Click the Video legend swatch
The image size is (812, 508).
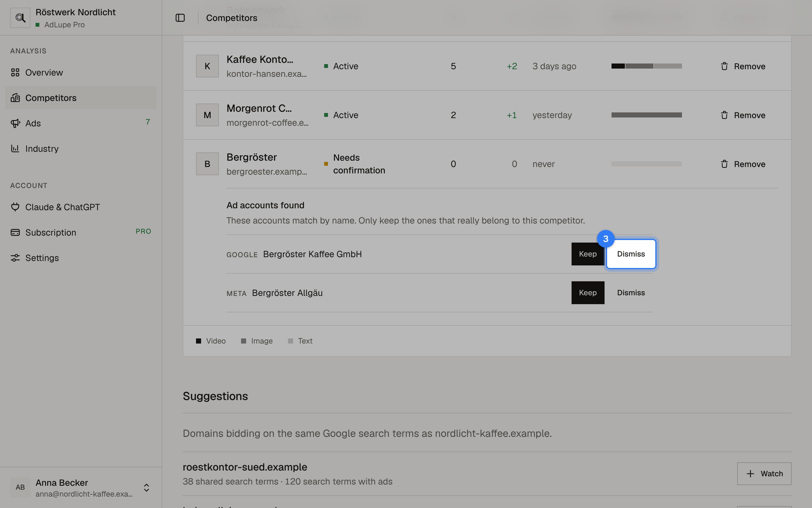click(x=199, y=341)
